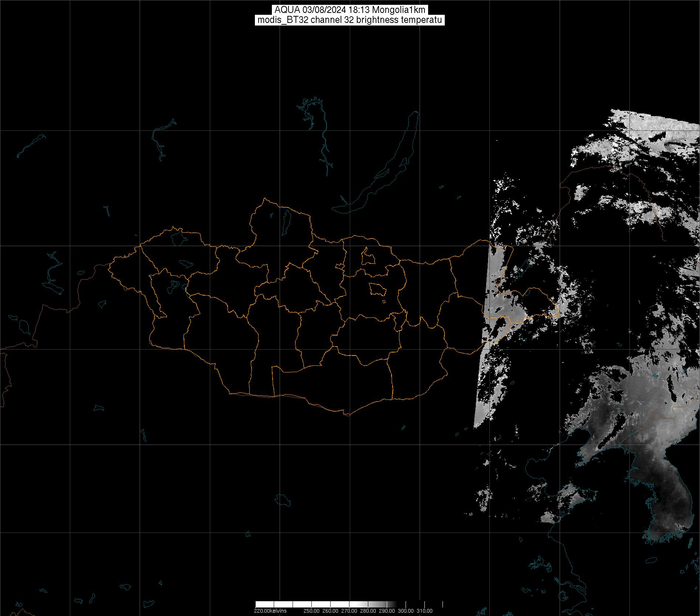
Task: Pick the 270.00 legend tick label
Action: coord(349,611)
